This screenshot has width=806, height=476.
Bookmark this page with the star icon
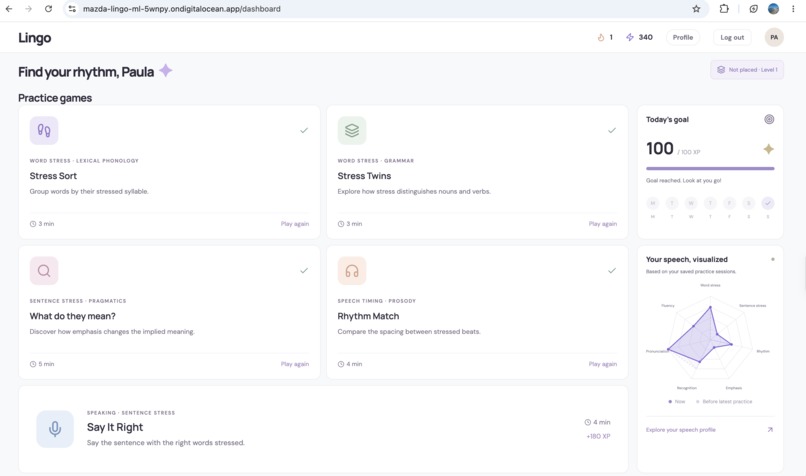[696, 9]
